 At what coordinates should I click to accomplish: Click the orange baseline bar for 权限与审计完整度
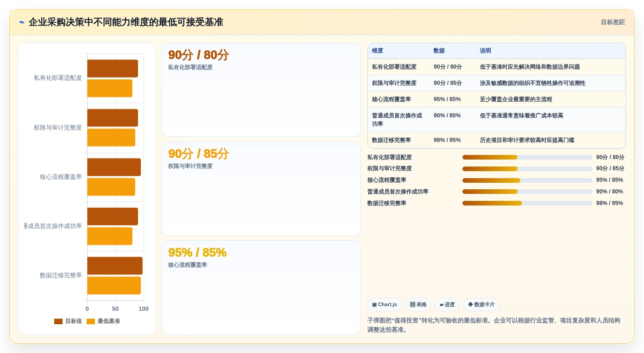111,137
